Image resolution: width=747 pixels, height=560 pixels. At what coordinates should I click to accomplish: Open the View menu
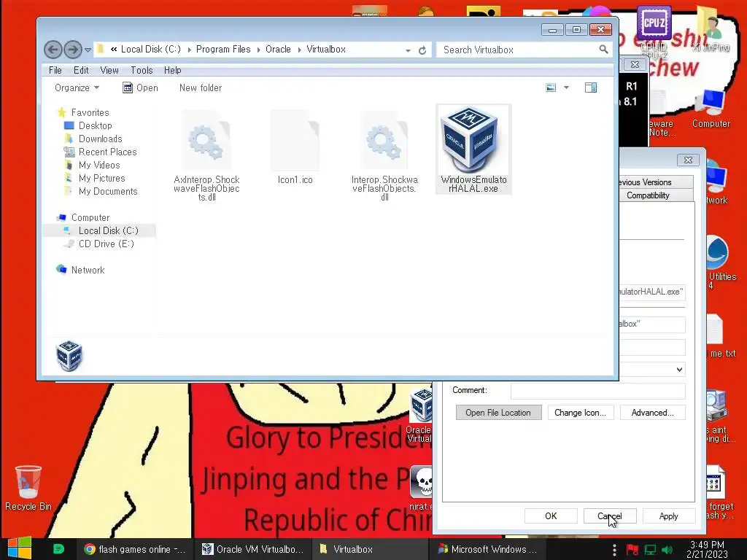tap(109, 70)
